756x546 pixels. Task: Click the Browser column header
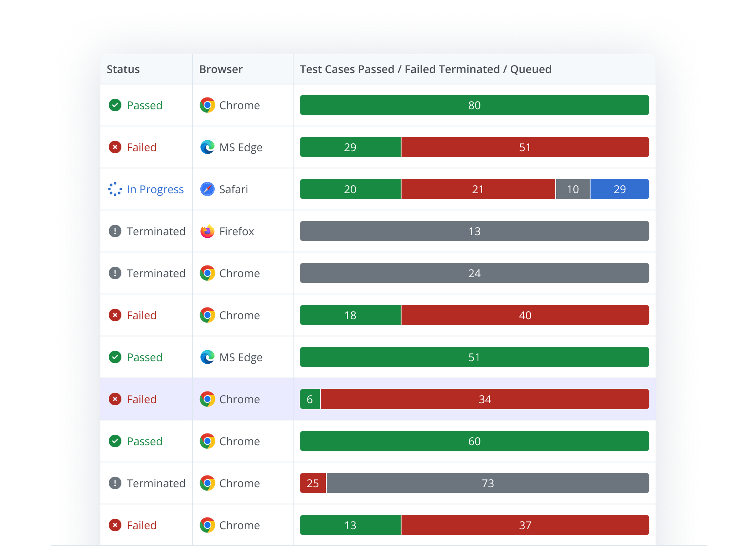[x=221, y=69]
